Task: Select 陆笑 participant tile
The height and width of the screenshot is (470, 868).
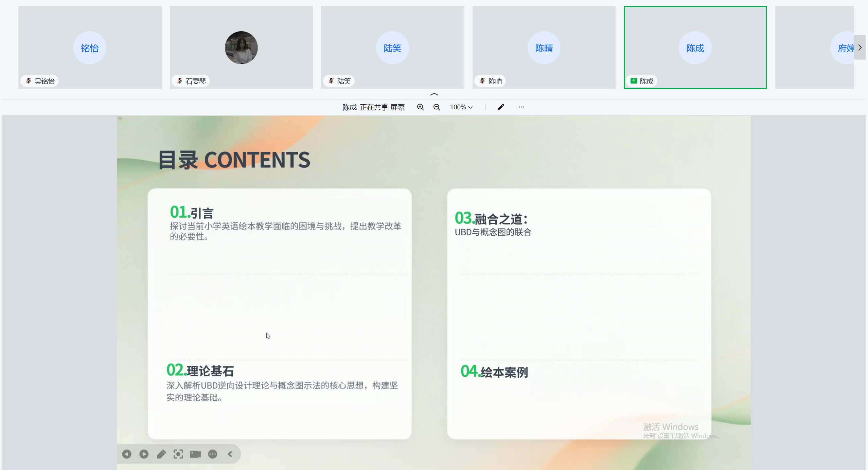Action: tap(392, 48)
